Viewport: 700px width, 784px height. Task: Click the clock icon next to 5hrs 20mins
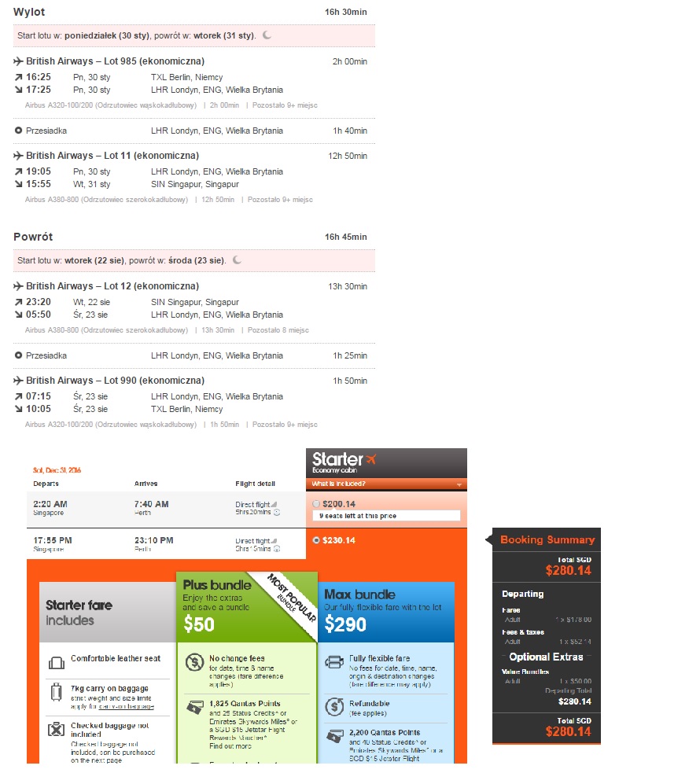click(x=277, y=513)
